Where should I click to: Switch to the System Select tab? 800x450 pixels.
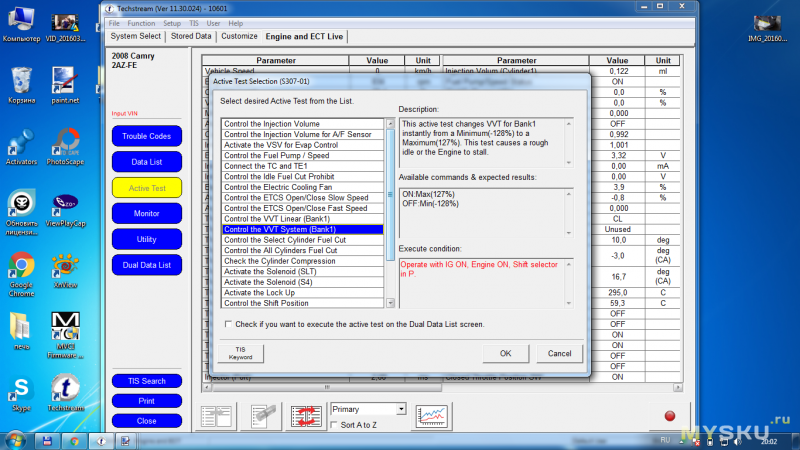136,36
